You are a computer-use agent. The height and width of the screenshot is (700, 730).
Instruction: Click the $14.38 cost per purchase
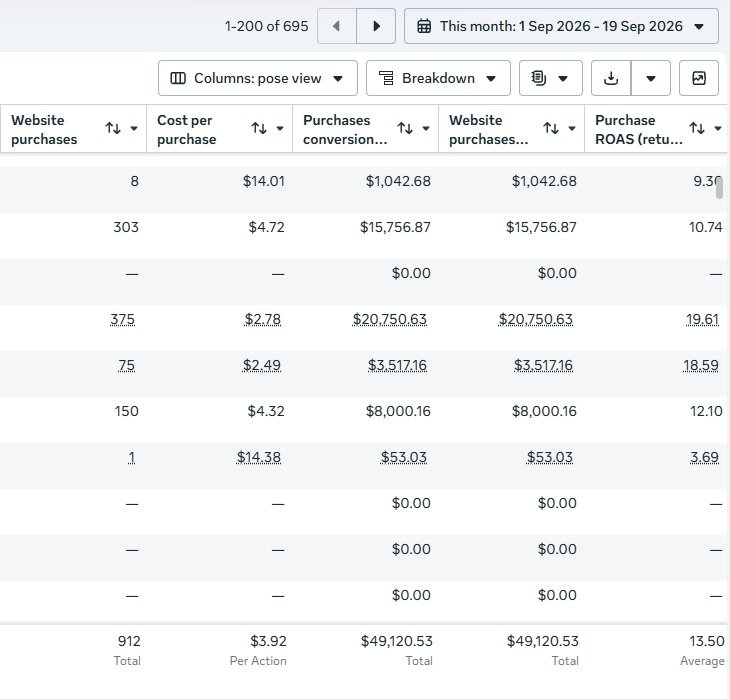[259, 458]
